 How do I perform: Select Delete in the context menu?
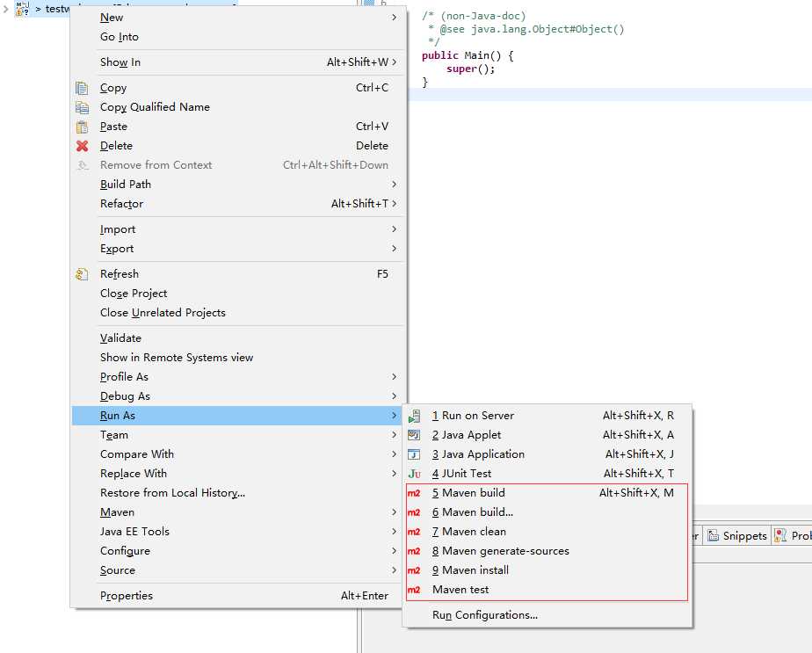238,146
